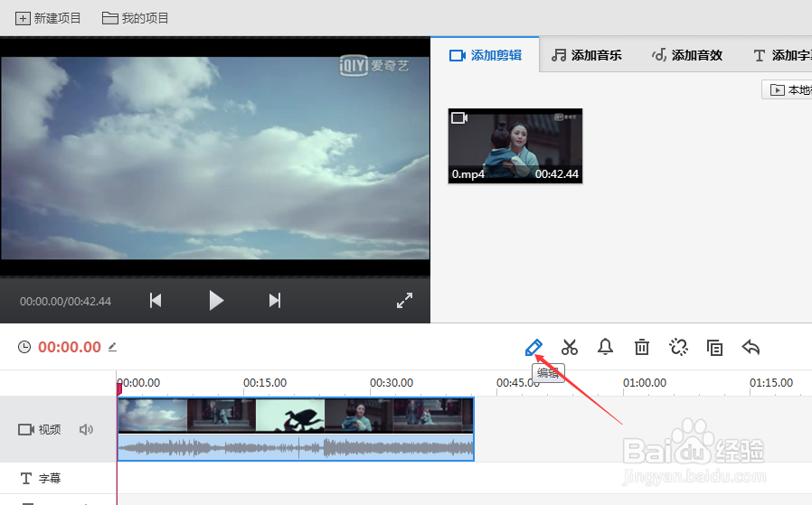Click the local video import button
Viewport: 812px width, 505px height.
click(788, 90)
